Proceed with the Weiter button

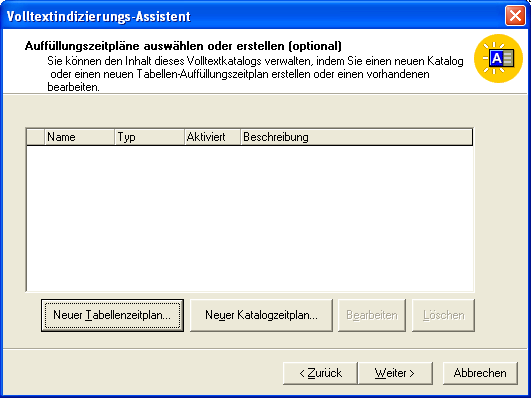tap(395, 373)
